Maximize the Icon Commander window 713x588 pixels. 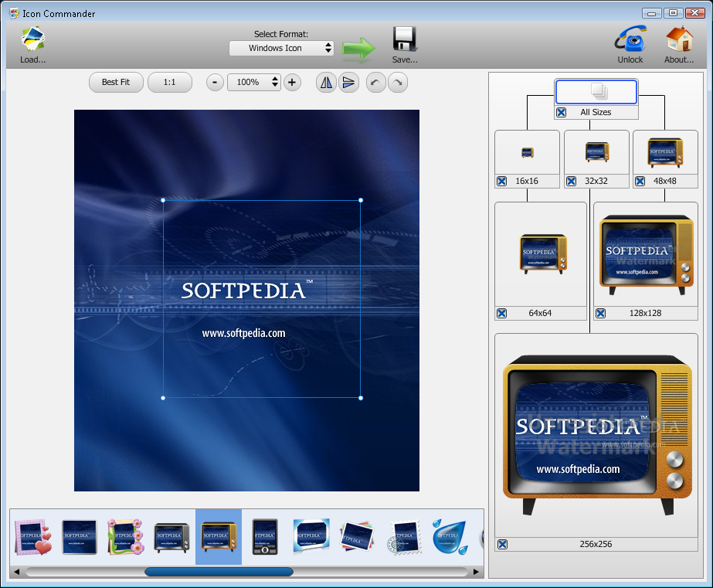pyautogui.click(x=673, y=13)
